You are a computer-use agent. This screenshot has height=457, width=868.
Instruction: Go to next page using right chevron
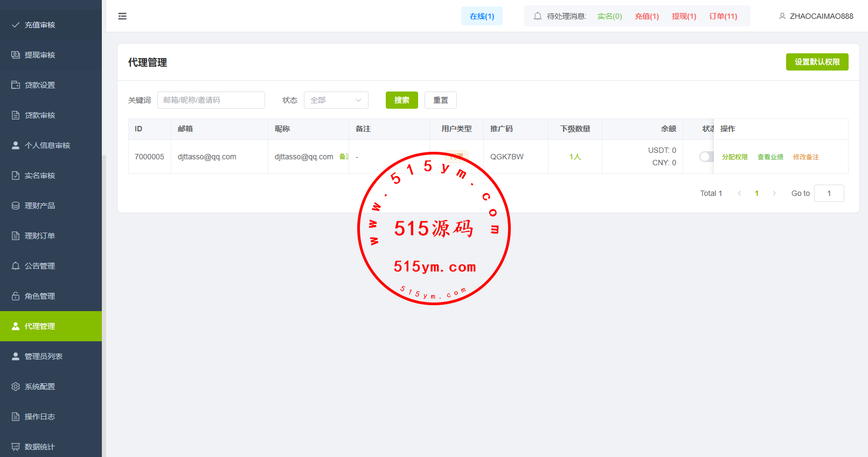(774, 193)
